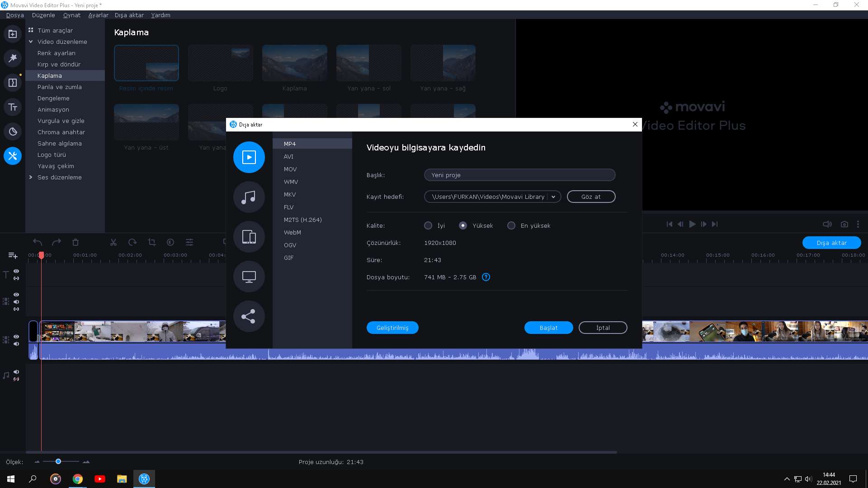Screen dimensions: 868x488
Task: Open save destination path dropdown arrow
Action: (553, 197)
